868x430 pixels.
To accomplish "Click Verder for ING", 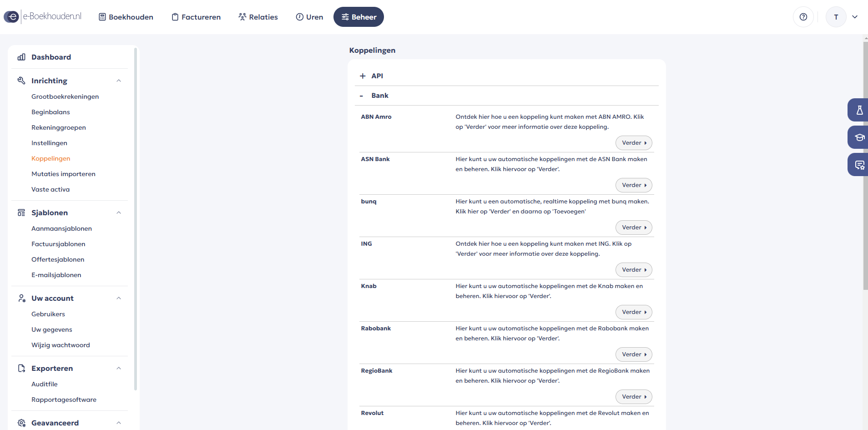I will pos(634,270).
